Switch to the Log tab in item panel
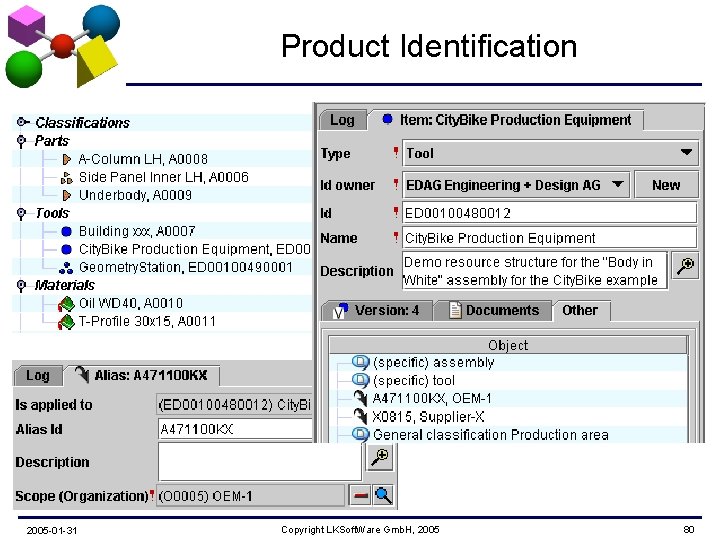Screen dimensions: 720x540 coord(343,120)
